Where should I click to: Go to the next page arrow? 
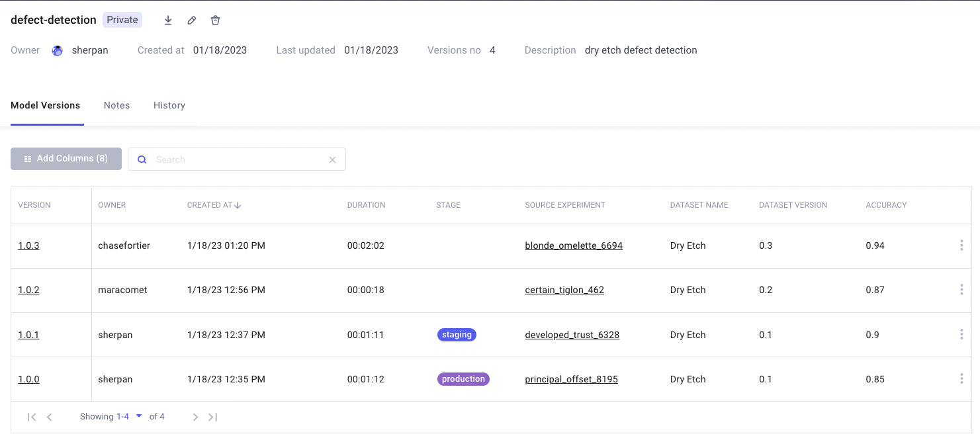(x=195, y=417)
